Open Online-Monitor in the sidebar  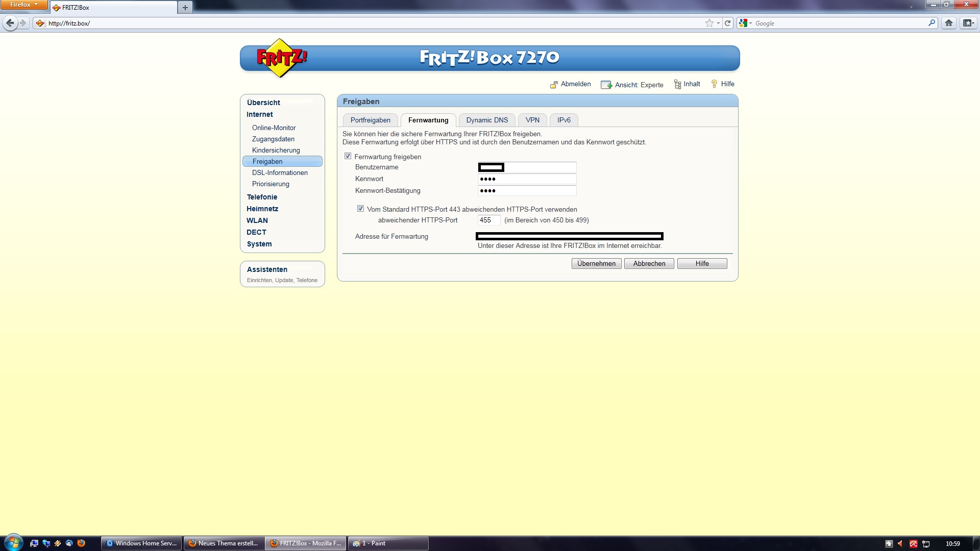274,128
